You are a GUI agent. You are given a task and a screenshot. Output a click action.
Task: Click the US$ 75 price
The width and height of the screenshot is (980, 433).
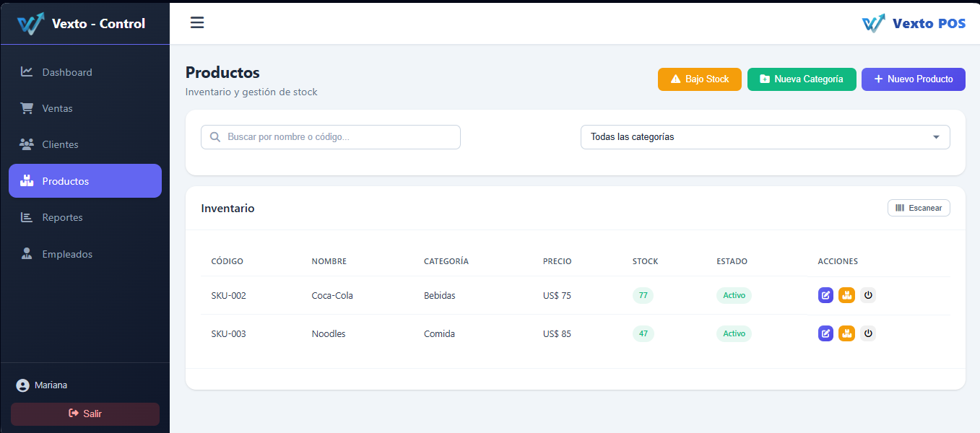[x=557, y=295]
